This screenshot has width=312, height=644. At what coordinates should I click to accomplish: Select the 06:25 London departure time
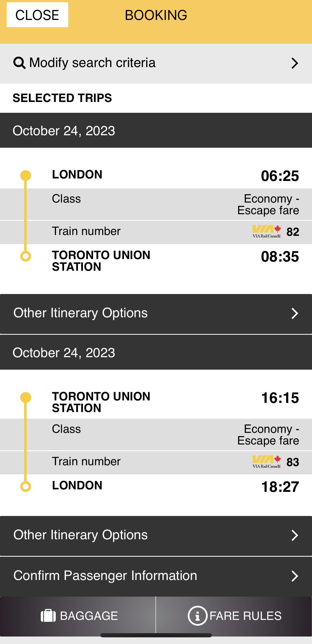(x=280, y=176)
